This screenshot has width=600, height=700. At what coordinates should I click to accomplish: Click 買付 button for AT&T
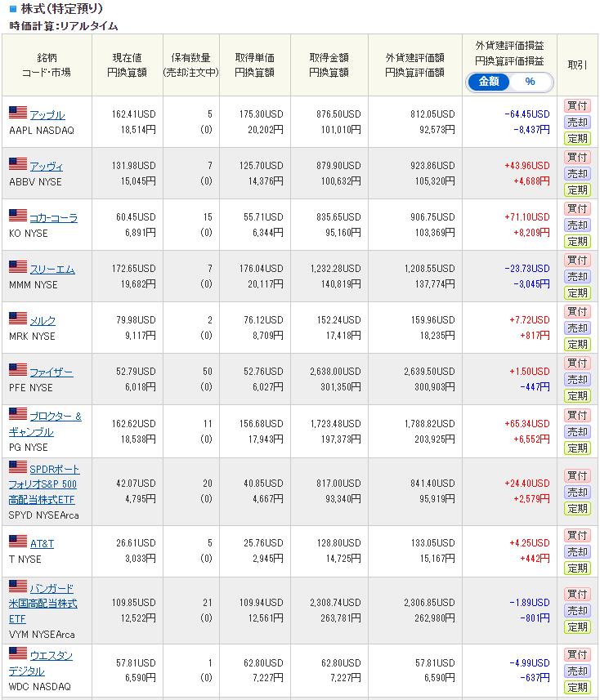pos(577,535)
